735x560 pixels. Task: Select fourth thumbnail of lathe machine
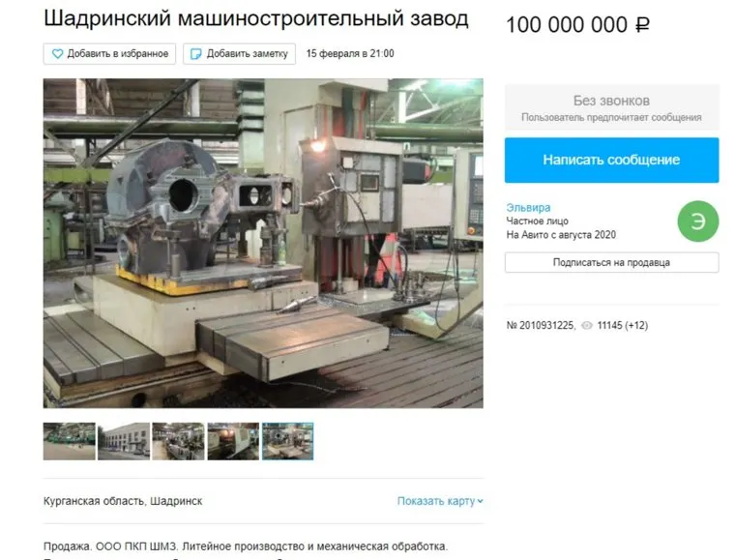(233, 441)
